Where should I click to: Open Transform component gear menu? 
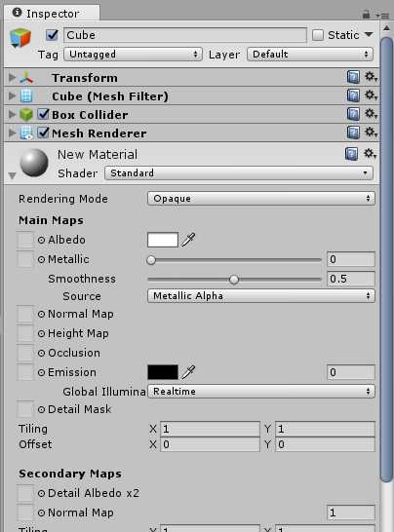click(x=371, y=77)
